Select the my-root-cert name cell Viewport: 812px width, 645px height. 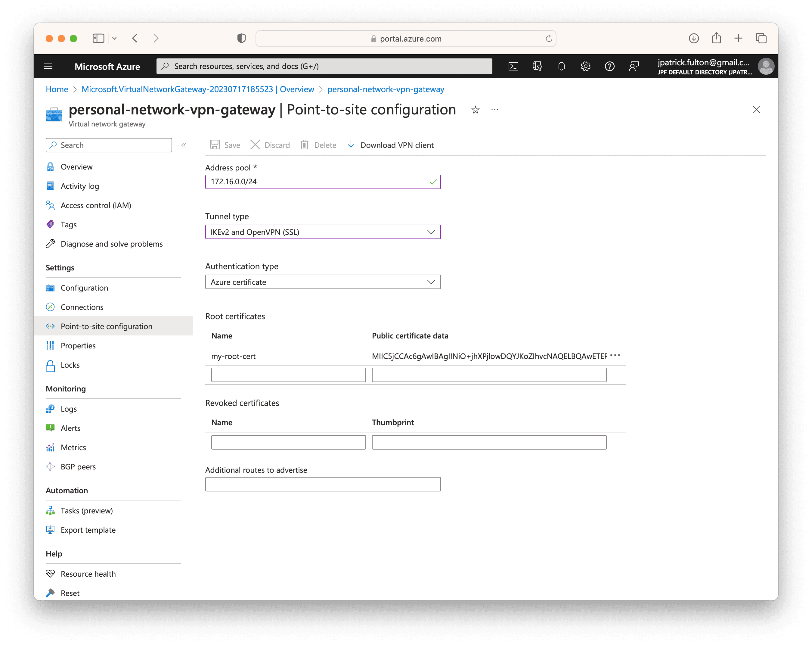coord(234,356)
